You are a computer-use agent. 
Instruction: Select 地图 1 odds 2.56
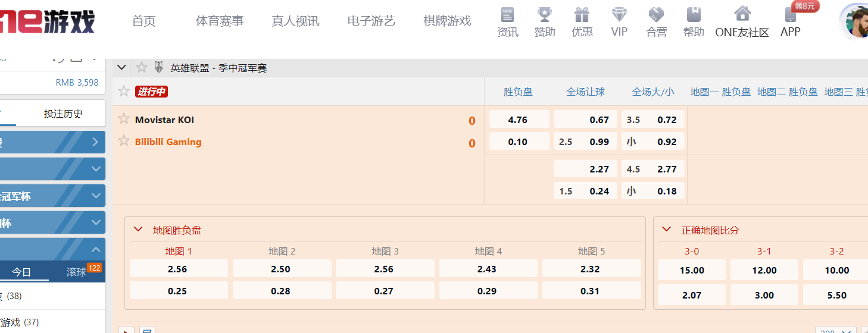pos(179,269)
